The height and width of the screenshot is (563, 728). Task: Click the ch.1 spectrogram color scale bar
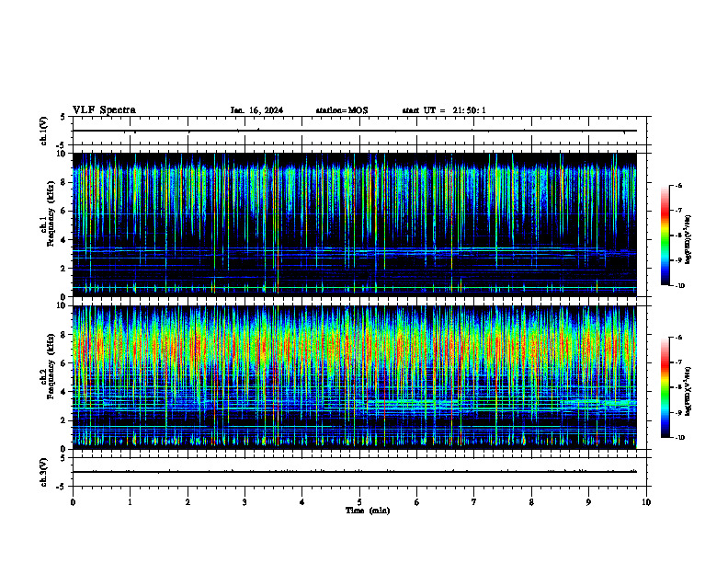click(x=665, y=236)
